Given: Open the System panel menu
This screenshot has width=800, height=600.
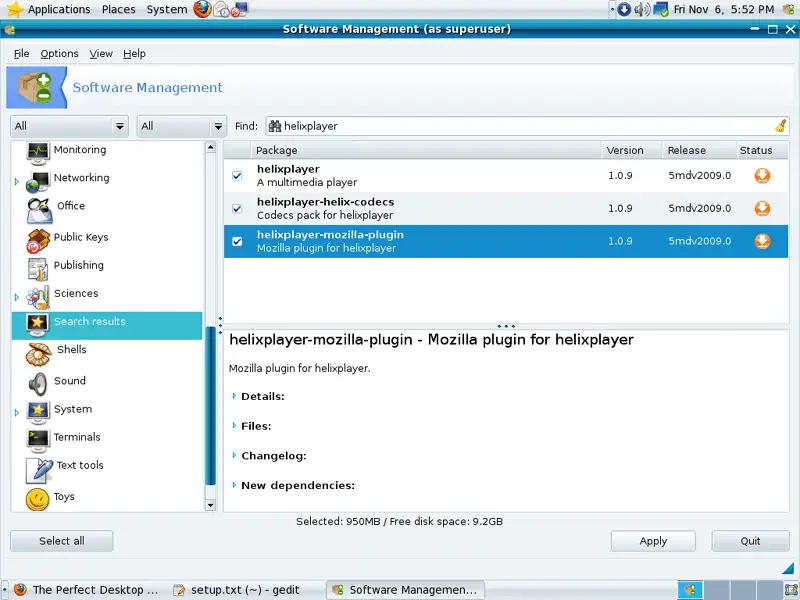Looking at the screenshot, I should click(x=167, y=9).
